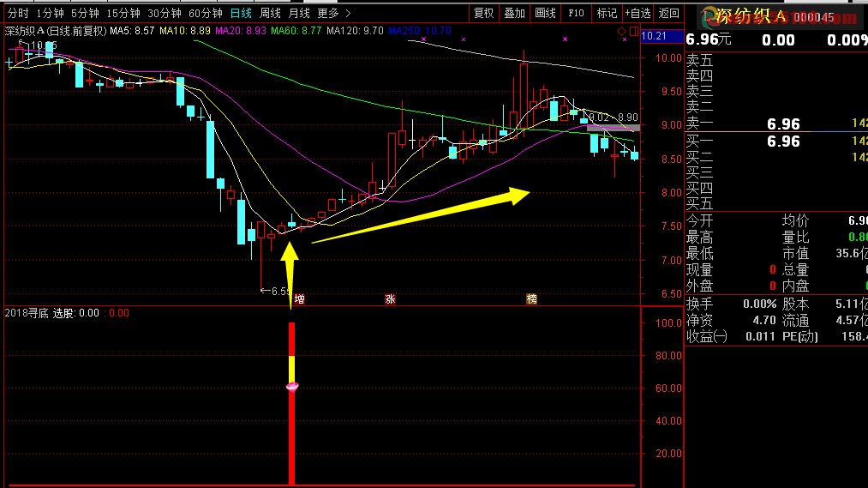Image resolution: width=868 pixels, height=488 pixels.
Task: Click the 量比 volume ratio label
Action: (795, 237)
